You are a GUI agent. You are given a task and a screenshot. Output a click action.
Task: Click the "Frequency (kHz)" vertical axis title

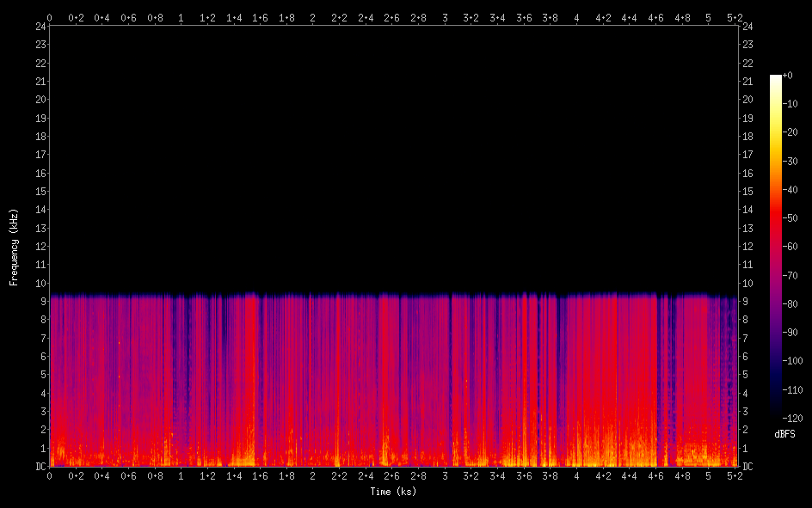tap(14, 247)
